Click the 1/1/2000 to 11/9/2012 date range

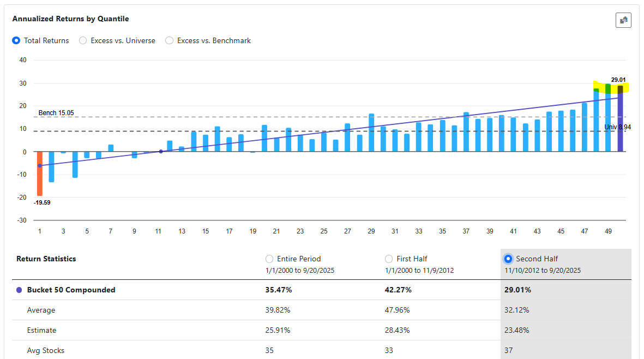point(419,271)
